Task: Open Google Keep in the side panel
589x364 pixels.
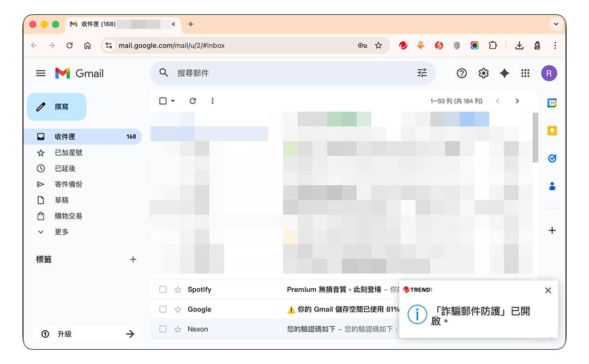Action: click(x=552, y=130)
